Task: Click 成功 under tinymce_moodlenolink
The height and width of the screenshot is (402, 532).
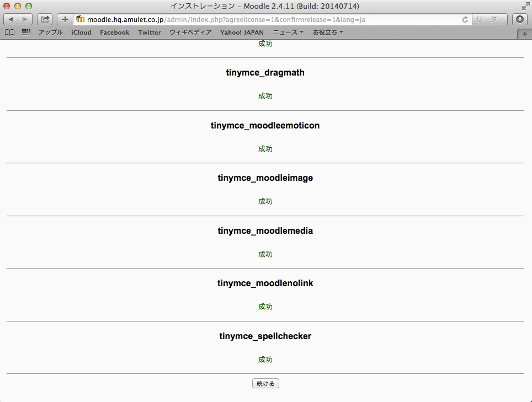Action: pos(265,307)
